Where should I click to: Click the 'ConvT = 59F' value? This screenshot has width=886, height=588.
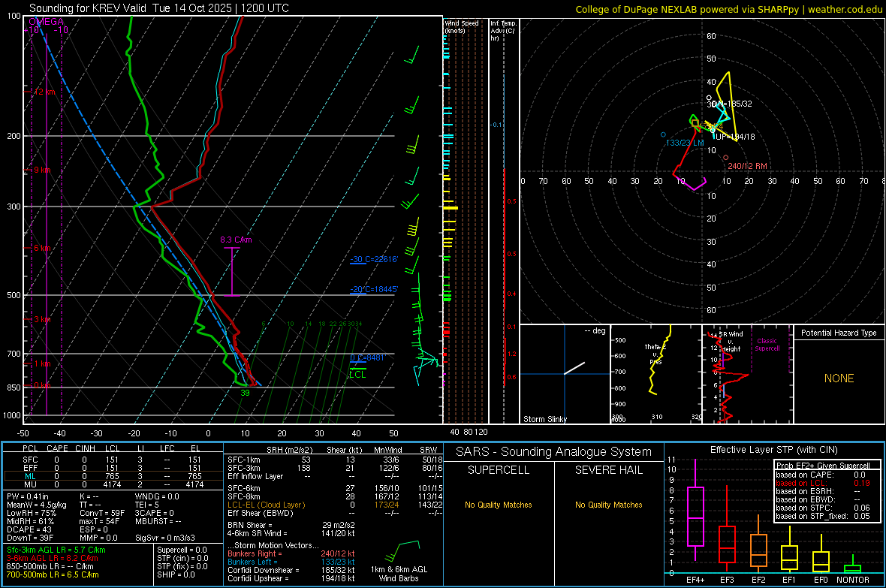(x=103, y=513)
